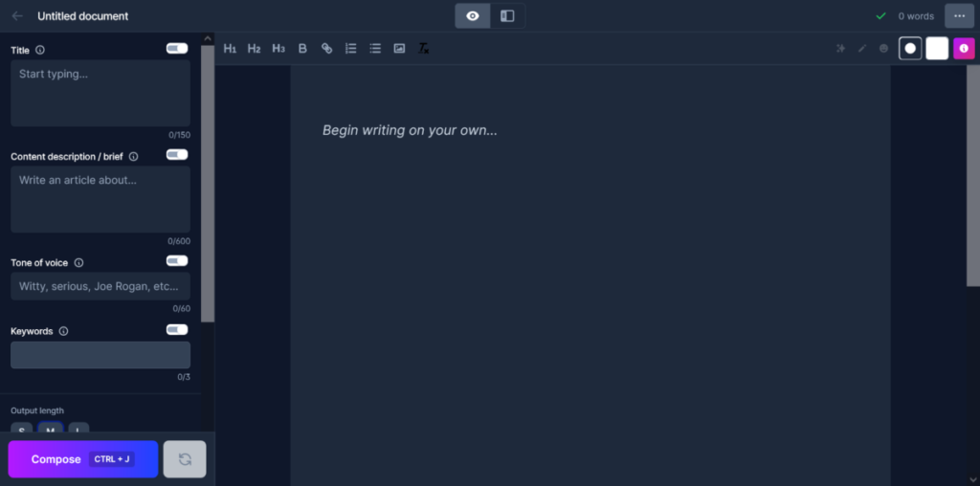Click the sparkle AI tool icon
The height and width of the screenshot is (486, 980).
pyautogui.click(x=840, y=48)
